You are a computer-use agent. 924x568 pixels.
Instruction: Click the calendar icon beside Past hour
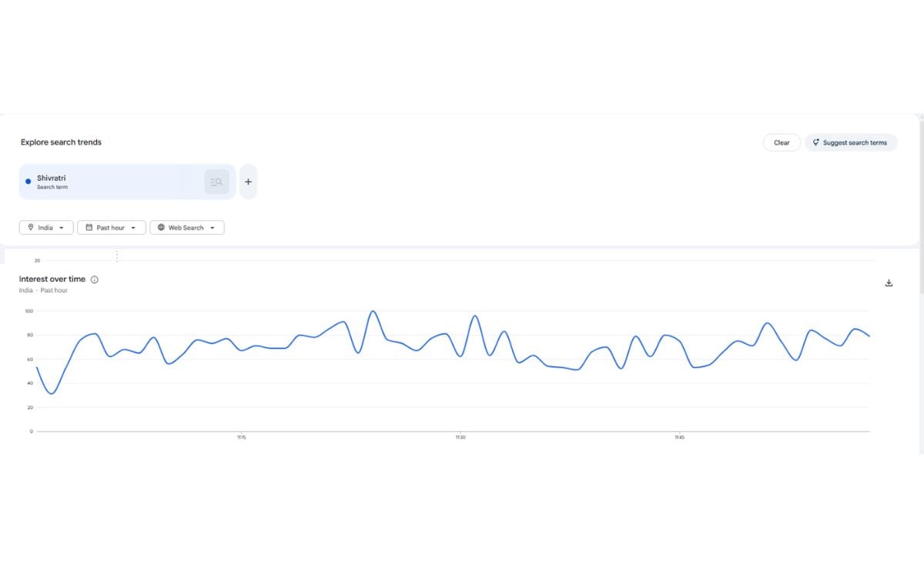click(89, 228)
